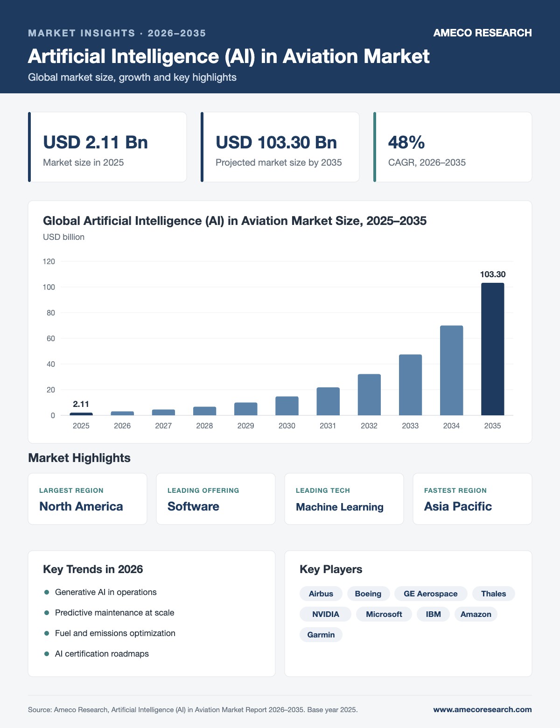Click the AMECO RESEARCH brand text

pyautogui.click(x=483, y=33)
